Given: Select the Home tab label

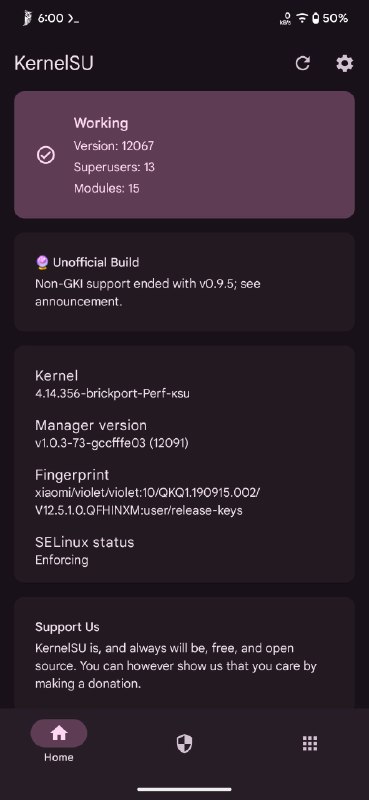Looking at the screenshot, I should pos(59,757).
